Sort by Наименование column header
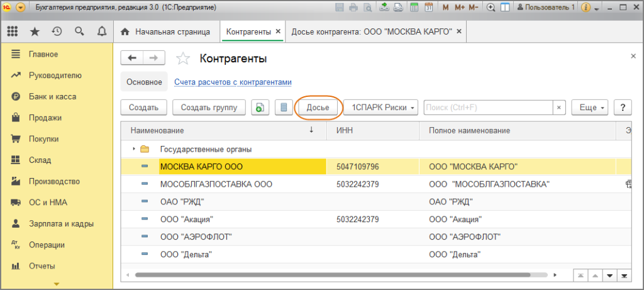The width and height of the screenshot is (644, 290). tap(223, 131)
